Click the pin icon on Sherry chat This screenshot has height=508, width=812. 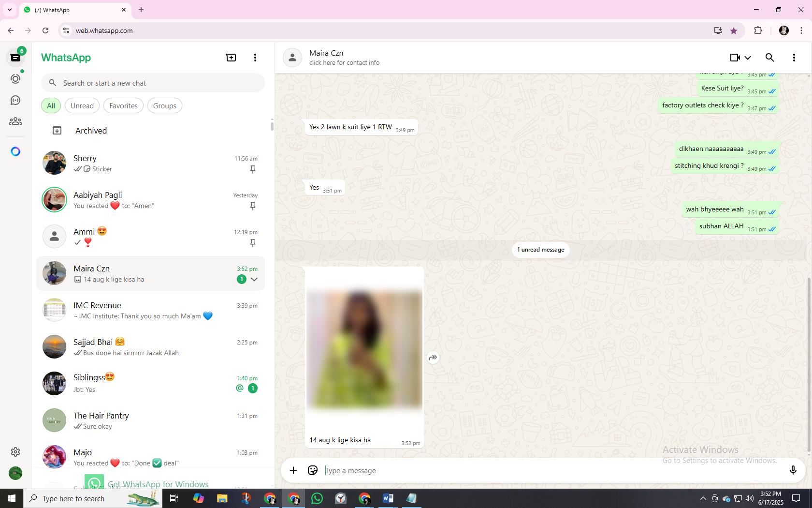click(252, 169)
